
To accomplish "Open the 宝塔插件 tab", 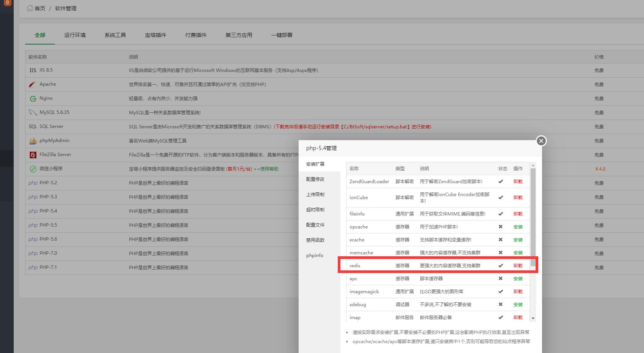I will (156, 35).
